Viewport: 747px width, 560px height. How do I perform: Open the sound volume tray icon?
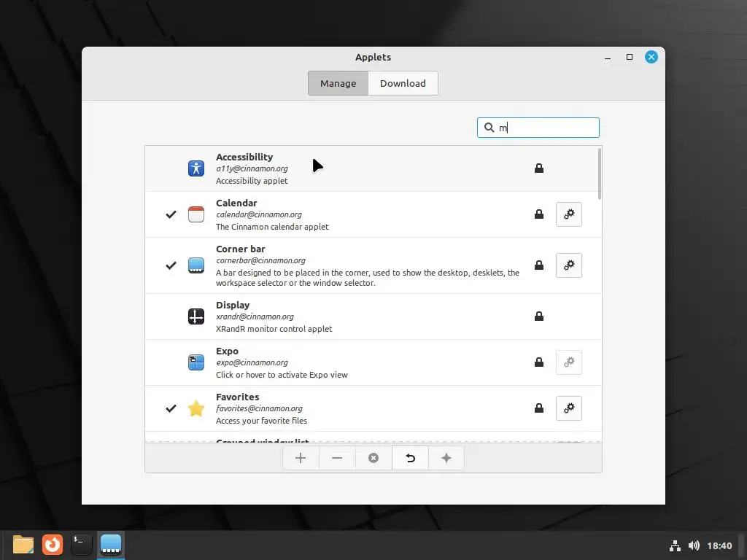(x=694, y=545)
